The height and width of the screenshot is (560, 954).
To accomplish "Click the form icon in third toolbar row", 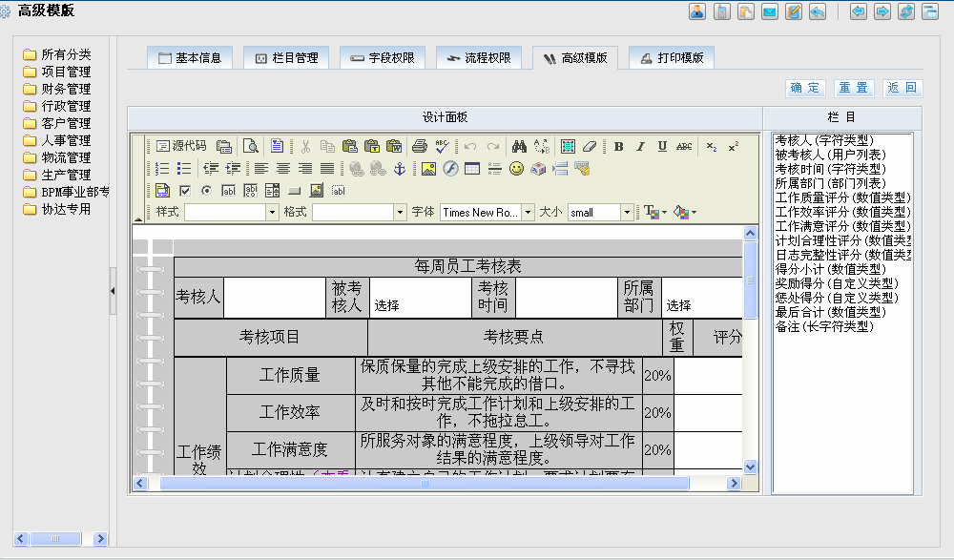I will 162,191.
